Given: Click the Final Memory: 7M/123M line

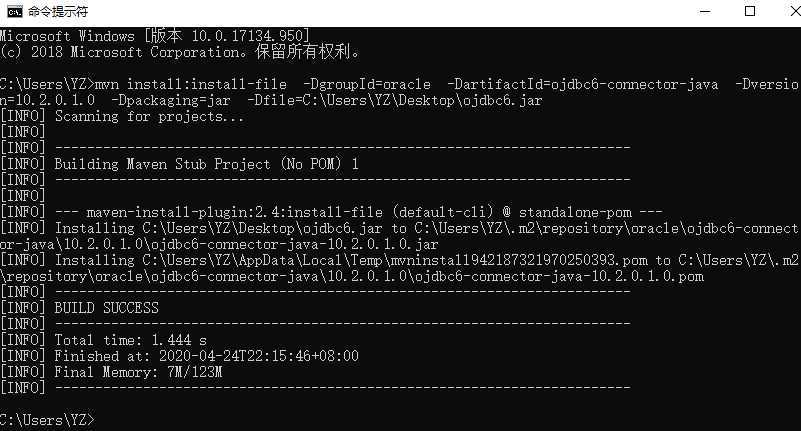Looking at the screenshot, I should click(x=138, y=372).
